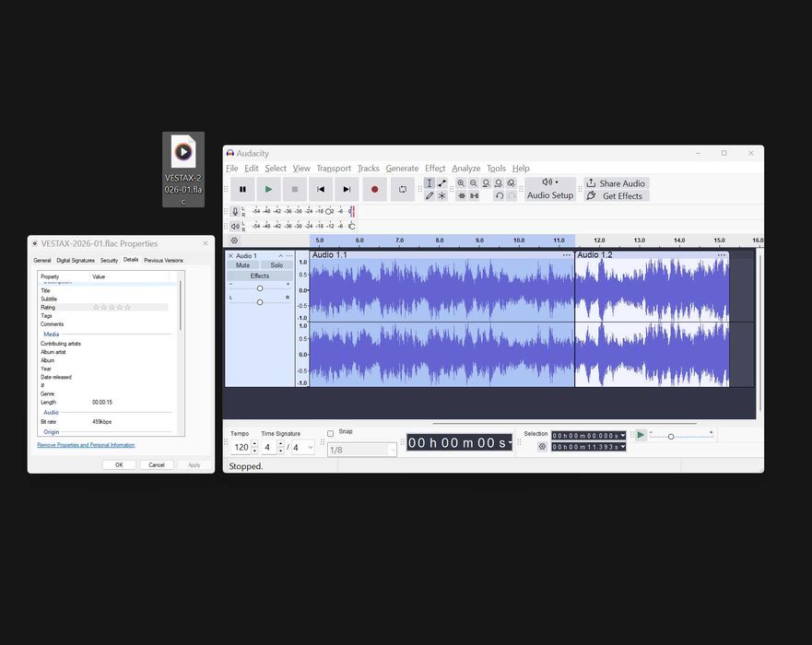Screen dimensions: 812x645
Task: Enable the Snap checkbox
Action: coord(330,433)
